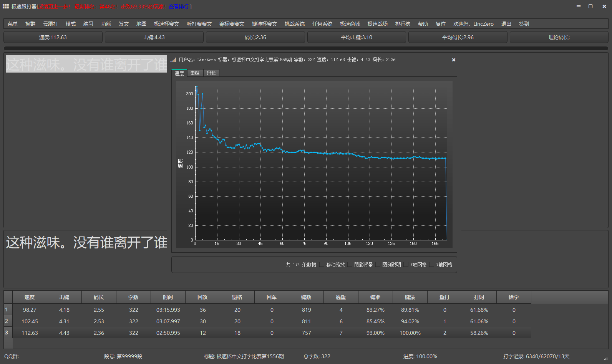Click the 签到 check-in button
612x364 pixels.
click(524, 24)
